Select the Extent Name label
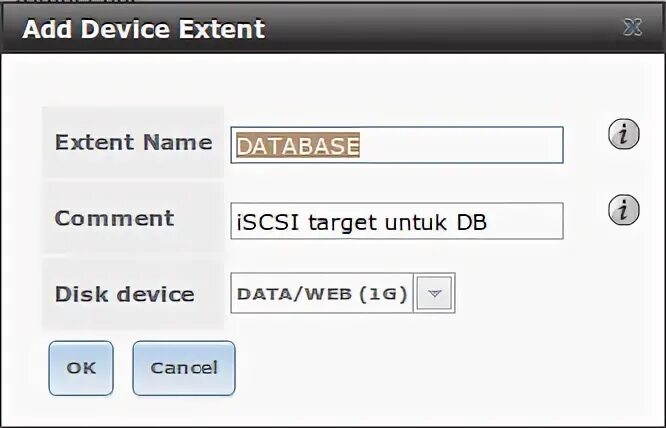This screenshot has width=666, height=428. (133, 142)
